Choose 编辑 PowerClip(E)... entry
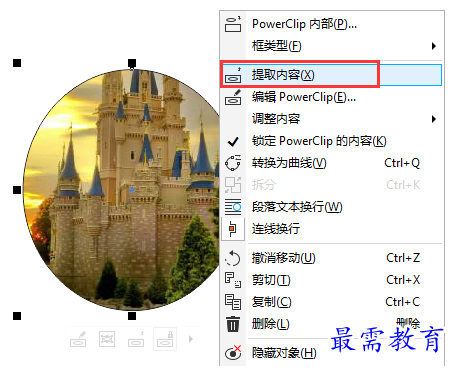Image resolution: width=452 pixels, height=371 pixels. (332, 97)
